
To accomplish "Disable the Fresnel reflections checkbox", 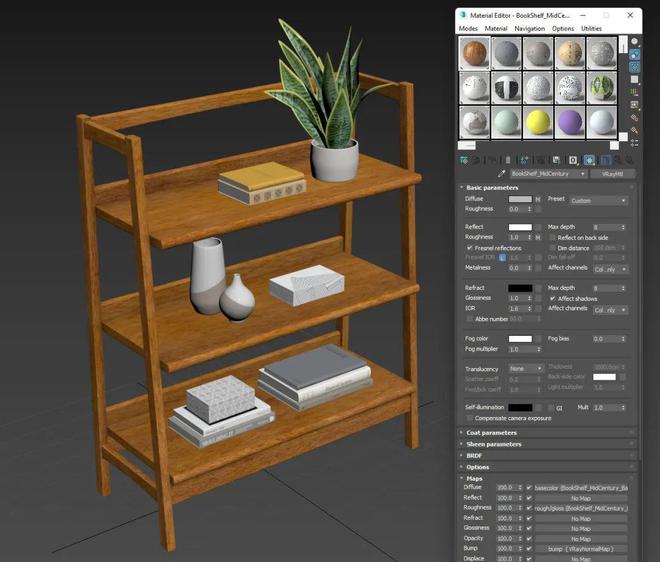I will point(470,248).
